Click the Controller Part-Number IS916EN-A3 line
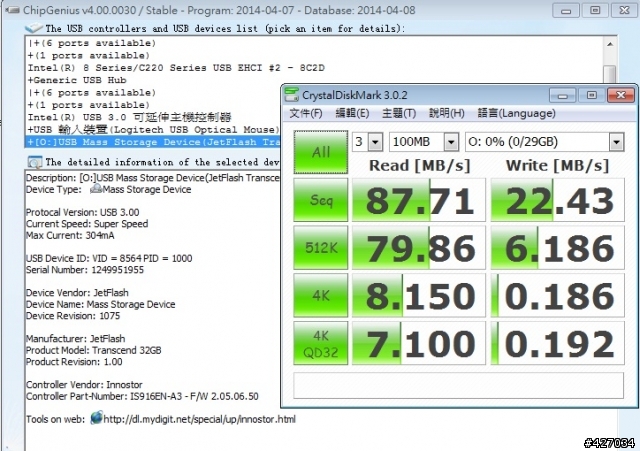The image size is (640, 451). (x=142, y=396)
